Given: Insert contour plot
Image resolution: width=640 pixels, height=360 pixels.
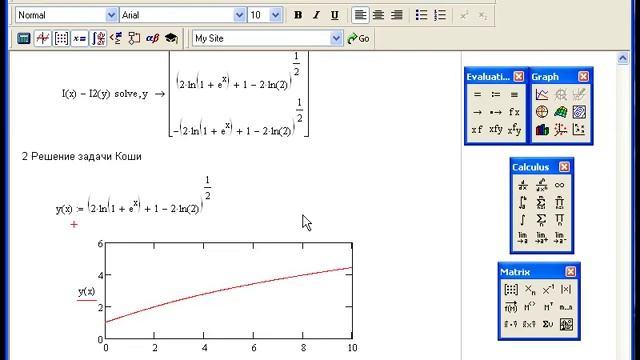Looking at the screenshot, I should point(579,112).
